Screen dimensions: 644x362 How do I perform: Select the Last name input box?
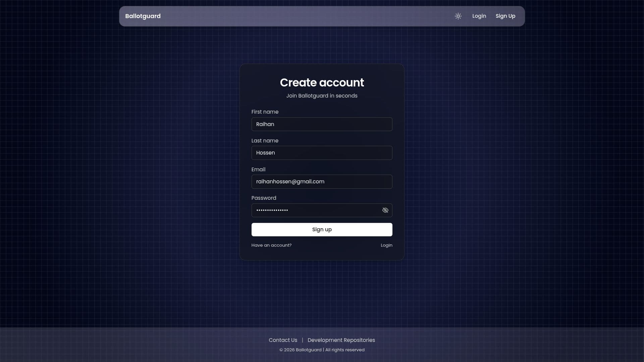[322, 153]
